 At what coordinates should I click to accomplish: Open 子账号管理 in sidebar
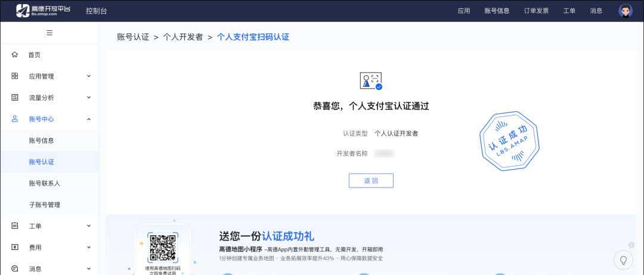(x=44, y=205)
